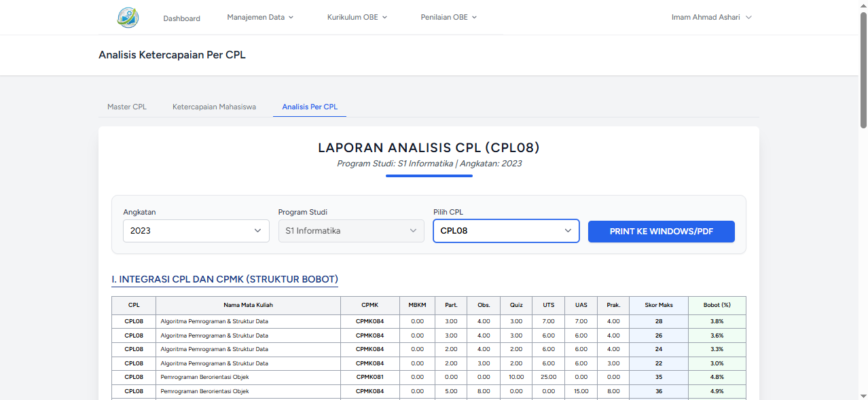868x400 pixels.
Task: Open the Pilih CPL dropdown
Action: (x=506, y=231)
